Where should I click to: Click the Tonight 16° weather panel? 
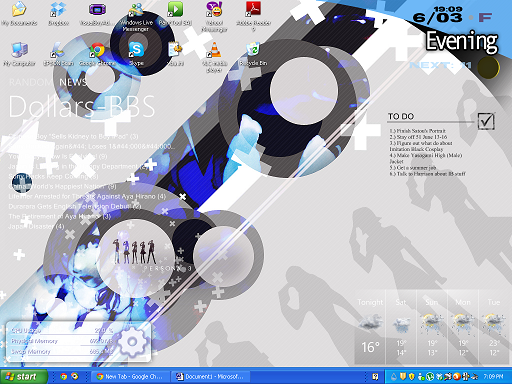[x=370, y=327]
